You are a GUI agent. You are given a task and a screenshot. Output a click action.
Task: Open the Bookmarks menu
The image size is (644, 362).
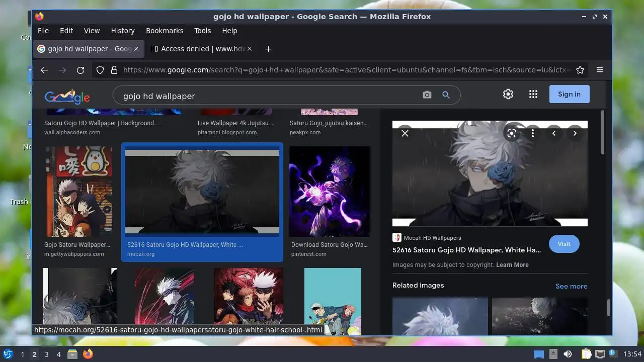(x=165, y=31)
